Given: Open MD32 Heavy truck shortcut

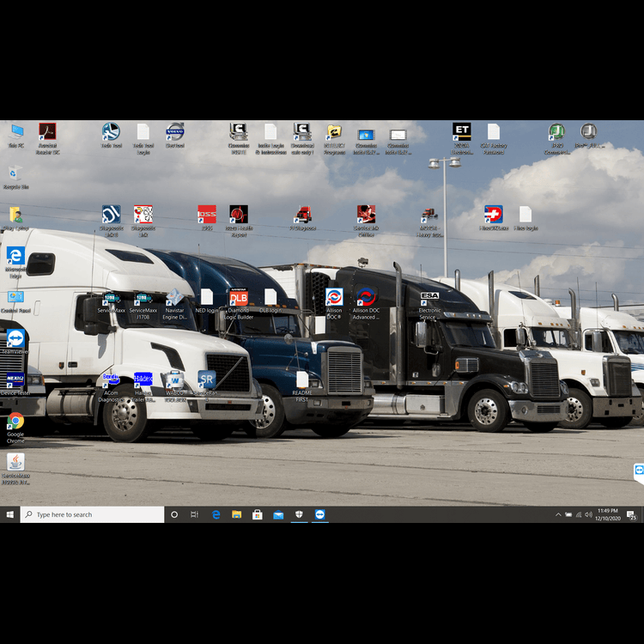Looking at the screenshot, I should [429, 222].
